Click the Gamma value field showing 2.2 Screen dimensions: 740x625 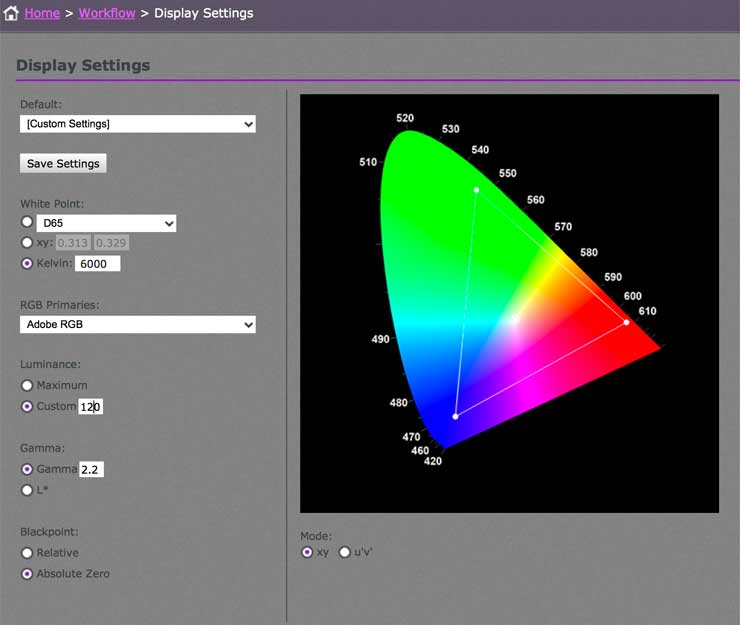tap(91, 469)
